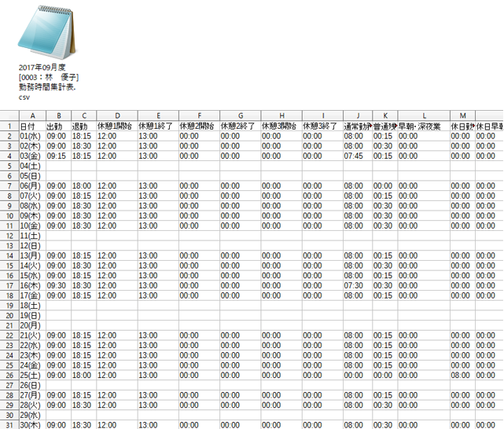This screenshot has width=504, height=429.
Task: Click the select-all corner of the grid
Action: [x=9, y=116]
